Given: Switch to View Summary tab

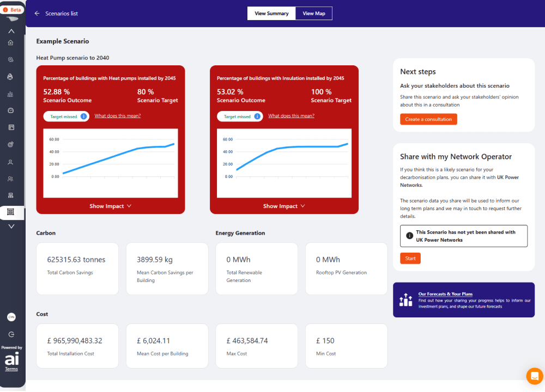Looking at the screenshot, I should pos(271,14).
